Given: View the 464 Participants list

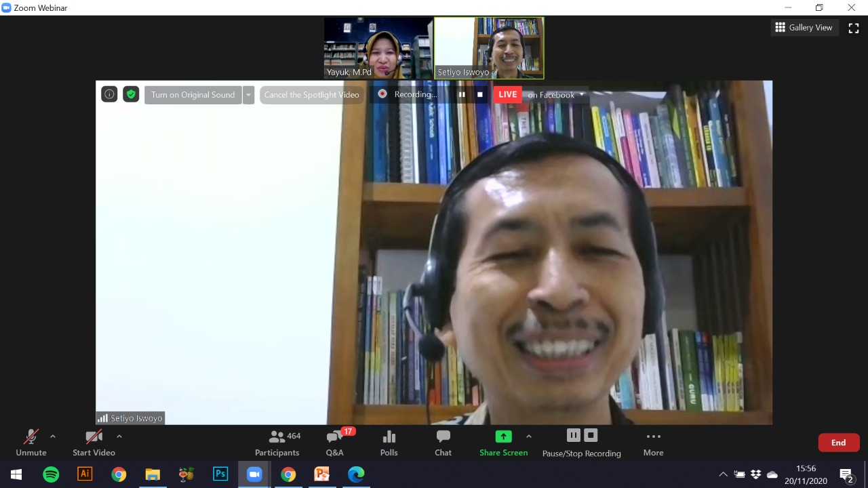Looking at the screenshot, I should tap(277, 443).
